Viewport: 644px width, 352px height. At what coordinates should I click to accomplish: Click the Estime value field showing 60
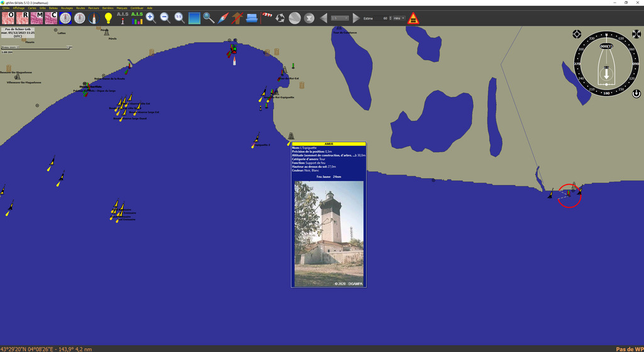coord(383,18)
